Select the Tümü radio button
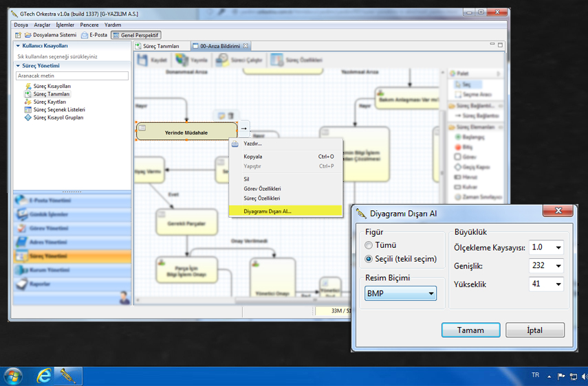The height and width of the screenshot is (386, 588). 369,245
